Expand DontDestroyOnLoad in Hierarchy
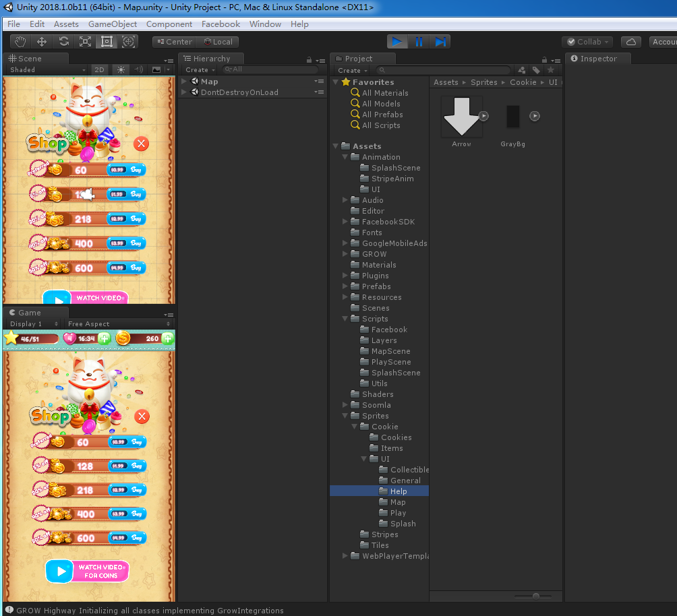677x616 pixels. point(184,92)
